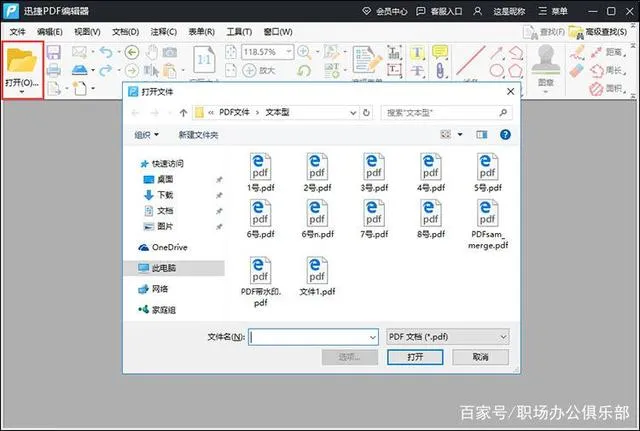Expand the file name combo box arrow
Image resolution: width=640 pixels, height=431 pixels.
pos(373,337)
